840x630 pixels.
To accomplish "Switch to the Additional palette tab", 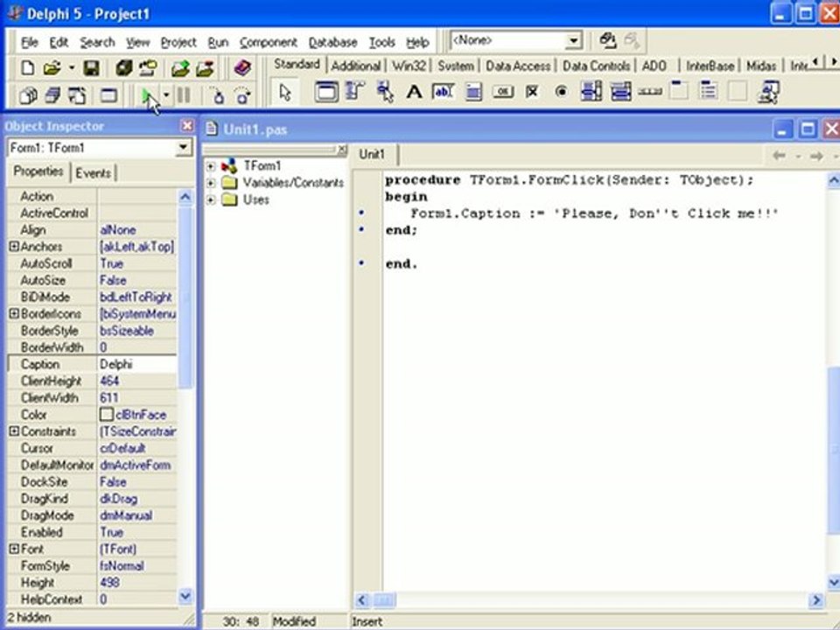I will click(356, 66).
